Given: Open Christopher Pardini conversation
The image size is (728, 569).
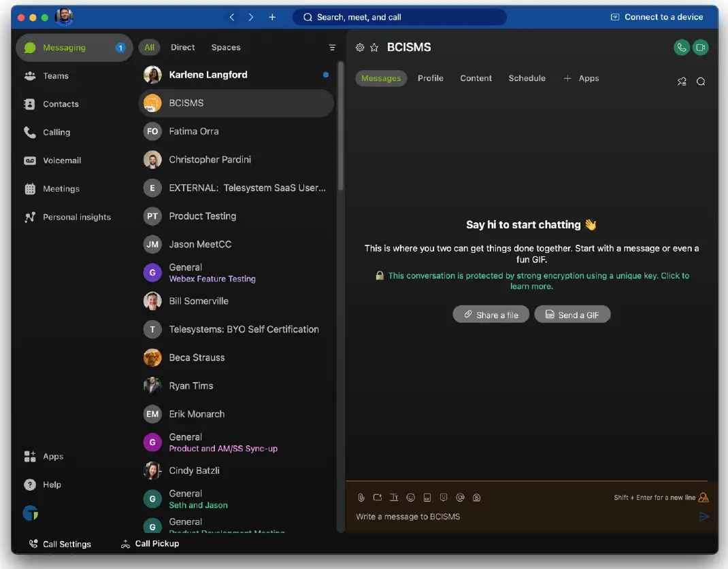Looking at the screenshot, I should (236, 160).
